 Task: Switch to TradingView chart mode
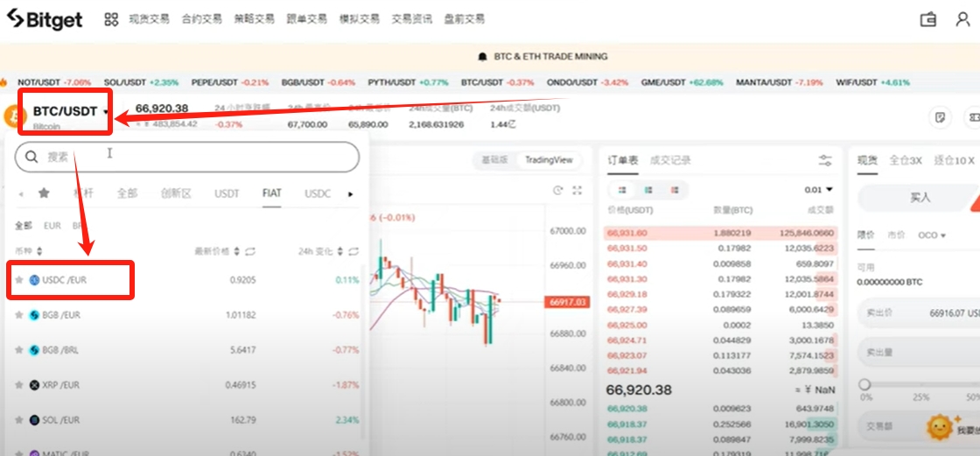(549, 160)
